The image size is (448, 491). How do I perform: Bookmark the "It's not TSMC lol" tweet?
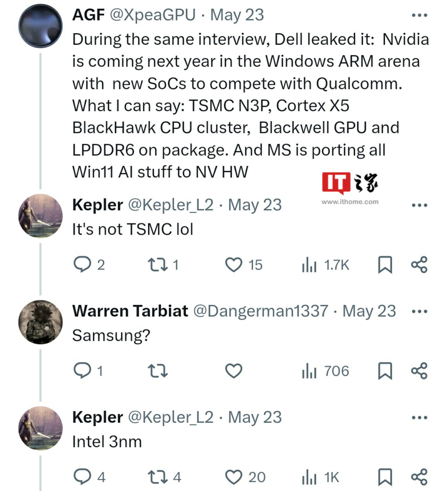coord(385,265)
